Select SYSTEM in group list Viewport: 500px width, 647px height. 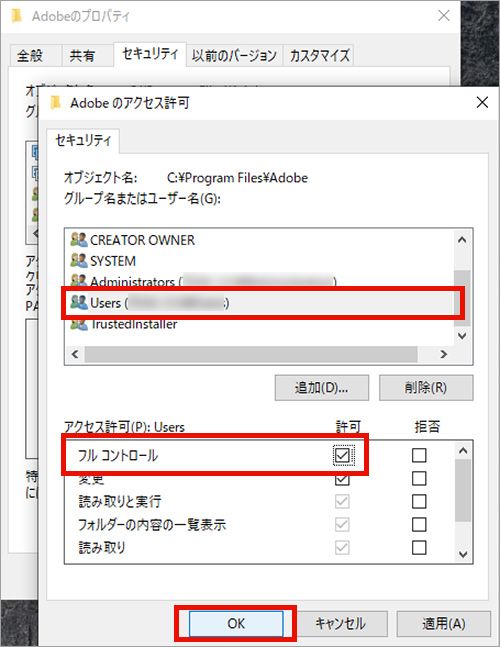click(103, 261)
